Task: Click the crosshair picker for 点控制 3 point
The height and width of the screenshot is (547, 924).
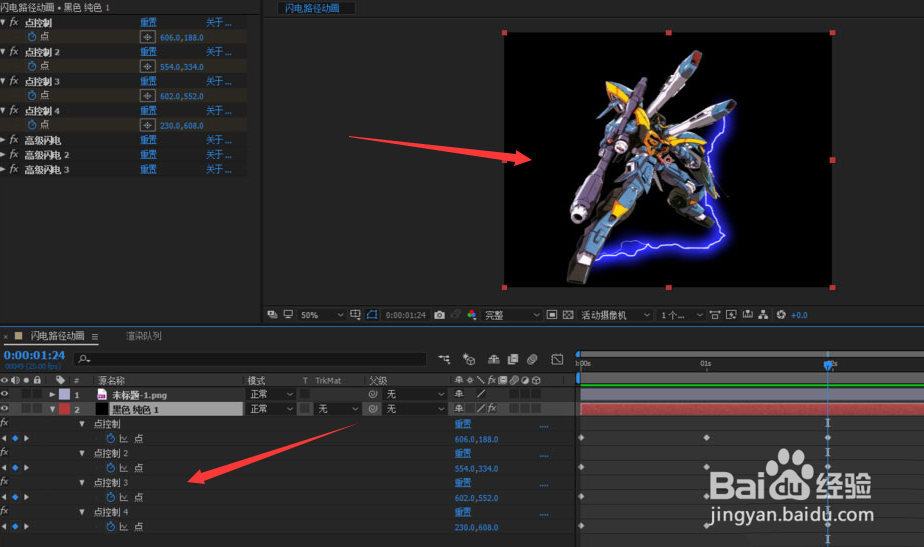Action: 147,96
